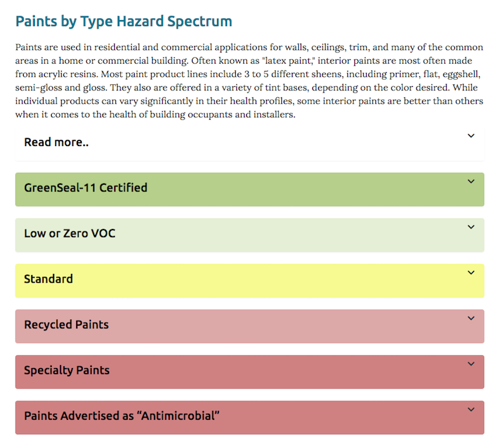The width and height of the screenshot is (499, 448).
Task: Click the Read more.. label text
Action: point(56,142)
